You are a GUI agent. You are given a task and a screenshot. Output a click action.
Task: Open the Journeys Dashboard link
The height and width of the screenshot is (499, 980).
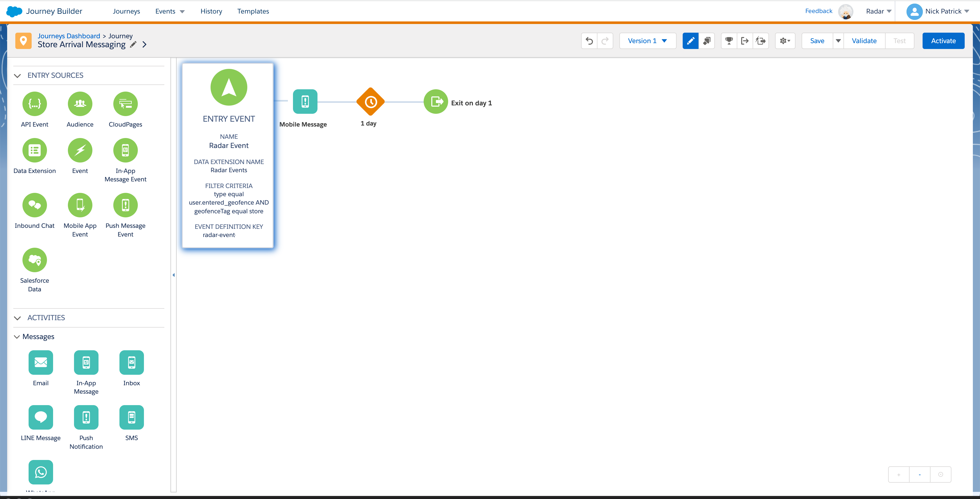68,36
